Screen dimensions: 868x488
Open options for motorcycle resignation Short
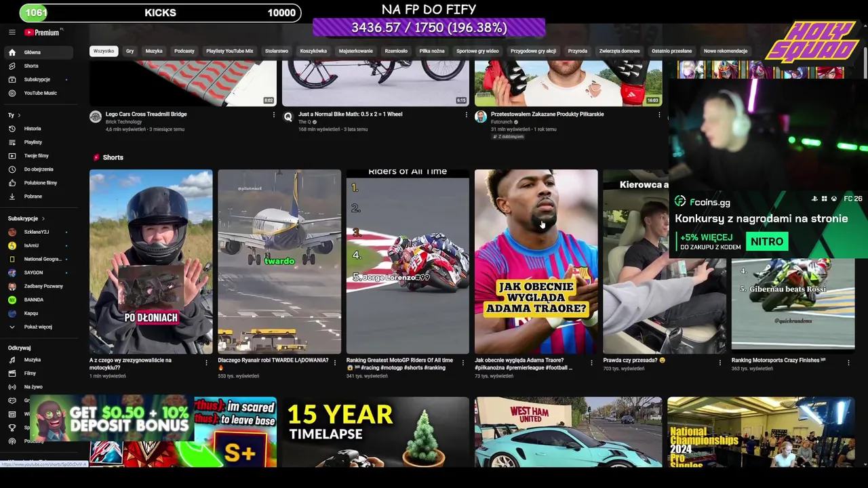pos(206,363)
